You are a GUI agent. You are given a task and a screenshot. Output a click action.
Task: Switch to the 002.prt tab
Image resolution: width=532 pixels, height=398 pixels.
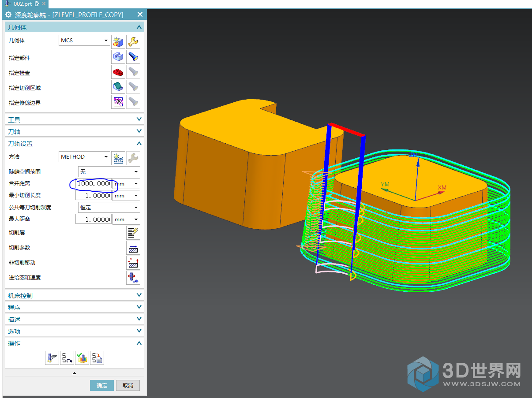pyautogui.click(x=23, y=4)
